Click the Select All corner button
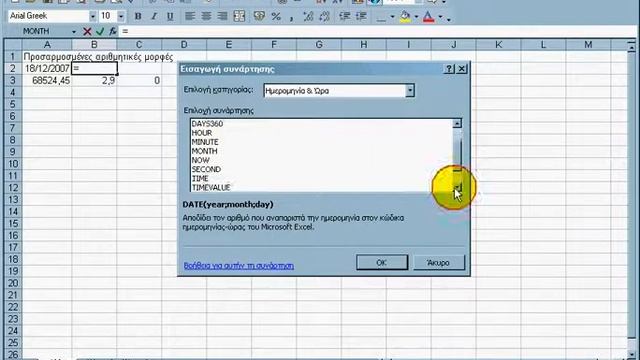 click(x=13, y=45)
